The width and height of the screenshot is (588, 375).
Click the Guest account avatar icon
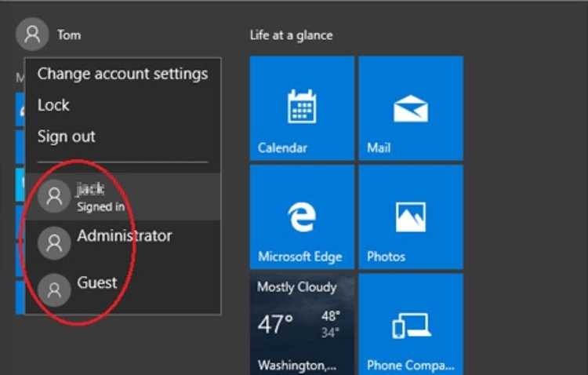click(x=54, y=290)
